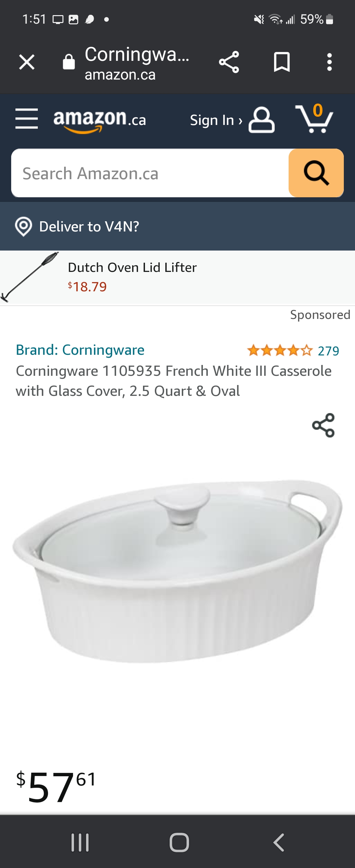View the star ratings breakdown

tap(279, 351)
